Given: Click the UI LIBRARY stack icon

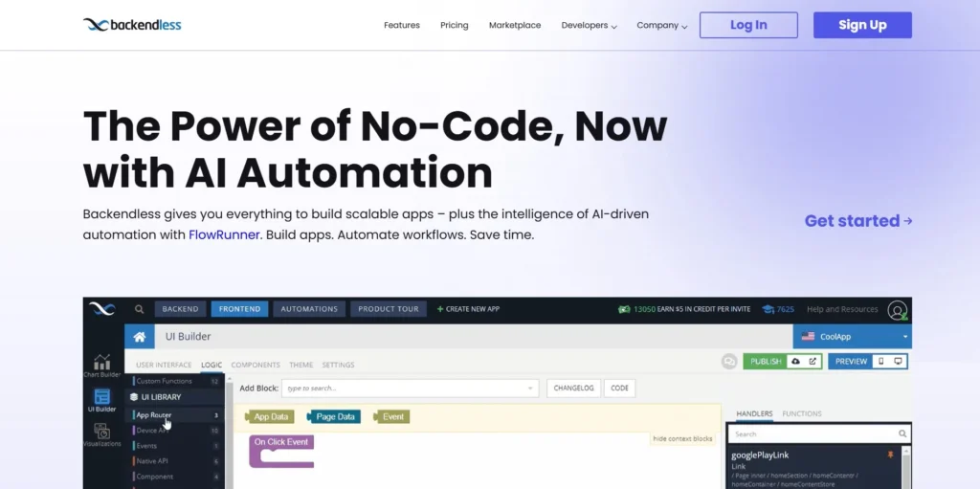Looking at the screenshot, I should 133,397.
